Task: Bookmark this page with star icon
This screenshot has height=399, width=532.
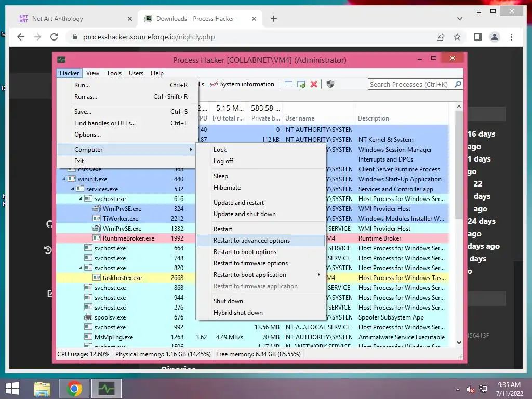Action: 457,37
